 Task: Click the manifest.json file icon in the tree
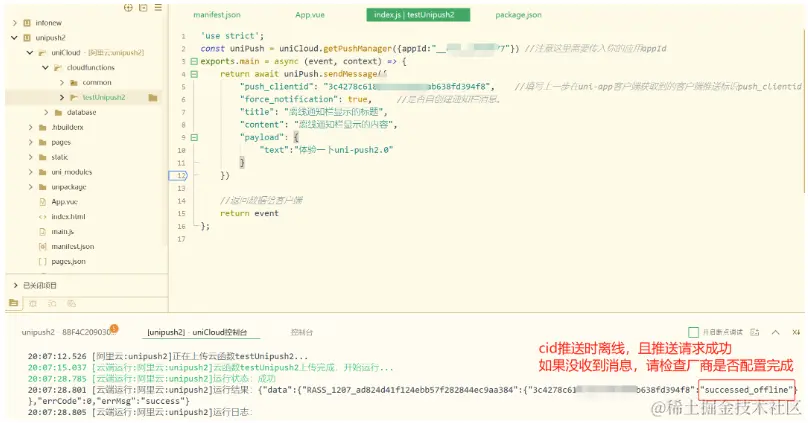(43, 247)
